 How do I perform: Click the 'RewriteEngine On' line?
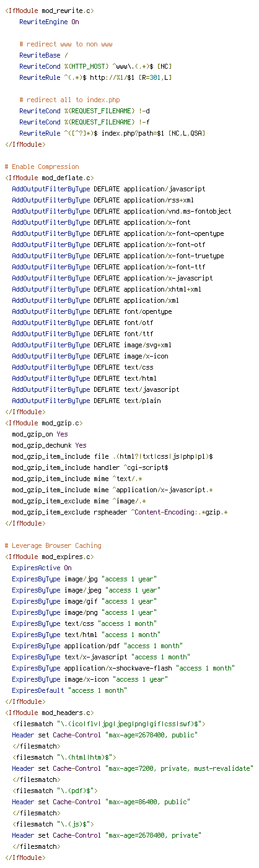pyautogui.click(x=49, y=22)
